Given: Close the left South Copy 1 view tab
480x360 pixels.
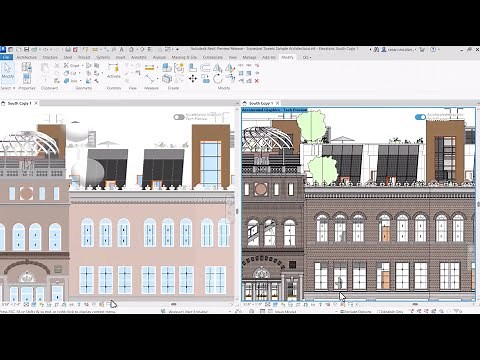Looking at the screenshot, I should pos(36,103).
